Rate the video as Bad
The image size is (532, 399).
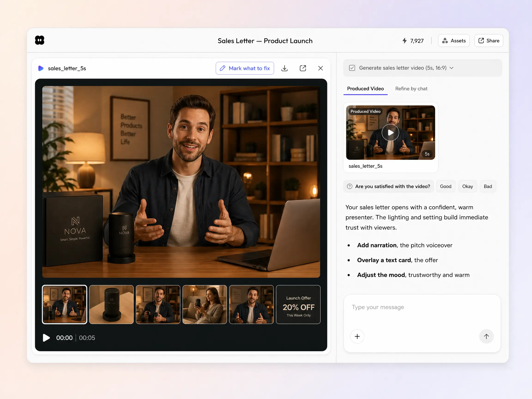click(x=488, y=186)
